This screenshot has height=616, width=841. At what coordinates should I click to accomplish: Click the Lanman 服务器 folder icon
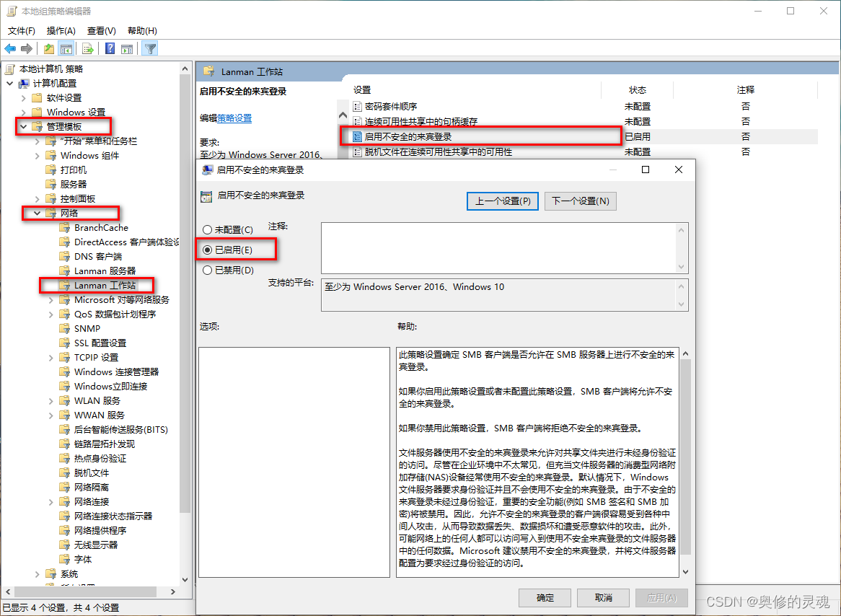pyautogui.click(x=64, y=271)
